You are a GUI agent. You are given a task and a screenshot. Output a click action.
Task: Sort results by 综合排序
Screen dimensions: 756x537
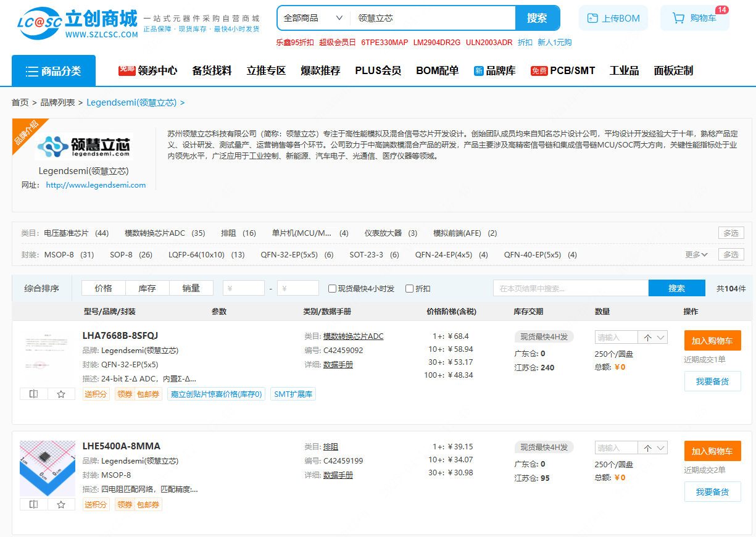point(42,288)
